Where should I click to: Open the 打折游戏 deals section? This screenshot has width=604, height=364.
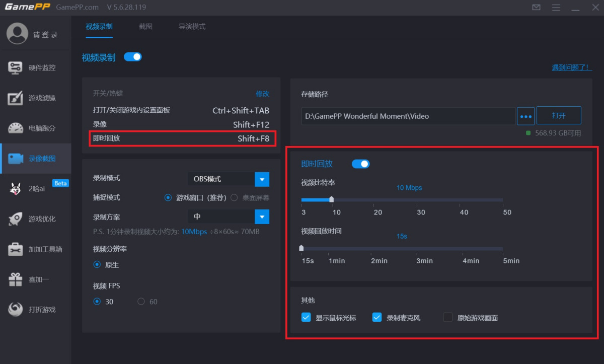(35, 309)
